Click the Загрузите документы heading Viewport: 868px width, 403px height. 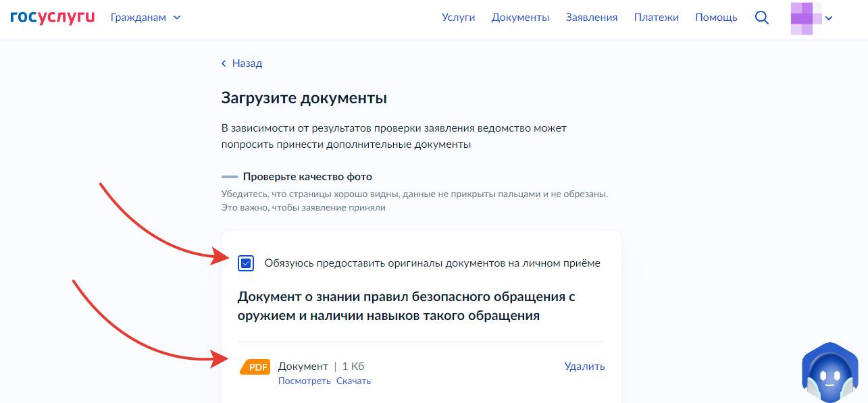(304, 98)
